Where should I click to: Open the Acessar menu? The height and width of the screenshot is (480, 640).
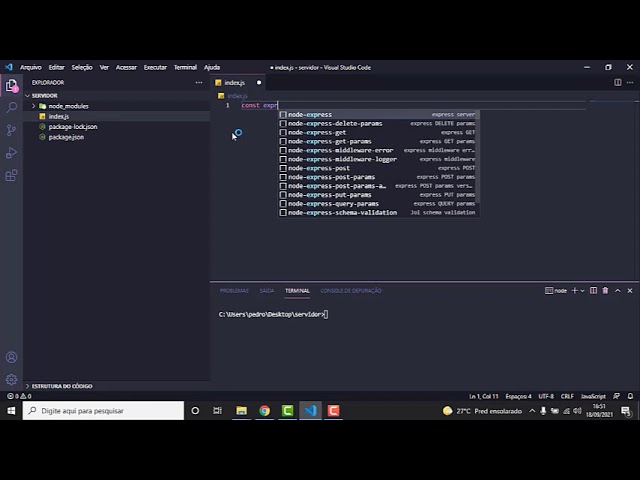pos(126,67)
